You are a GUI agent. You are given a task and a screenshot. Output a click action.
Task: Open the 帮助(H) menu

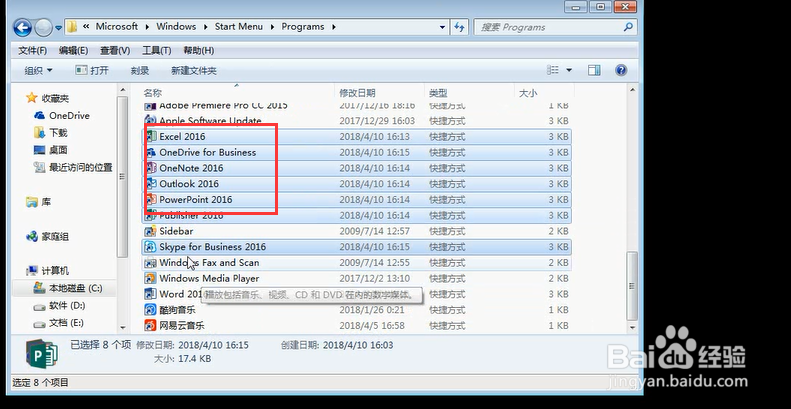pos(198,50)
